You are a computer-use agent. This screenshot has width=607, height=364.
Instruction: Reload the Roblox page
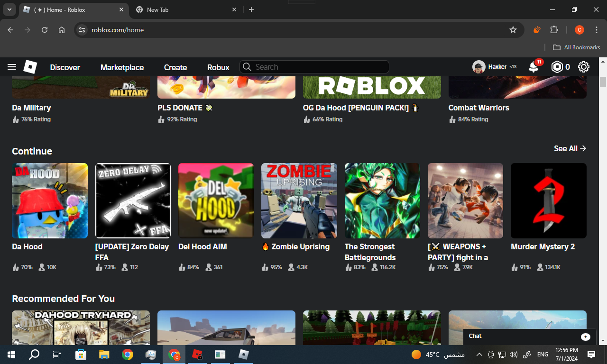(x=45, y=30)
